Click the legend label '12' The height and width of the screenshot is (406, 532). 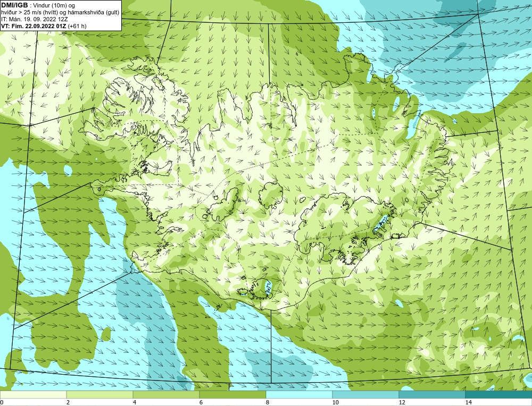pos(402,402)
